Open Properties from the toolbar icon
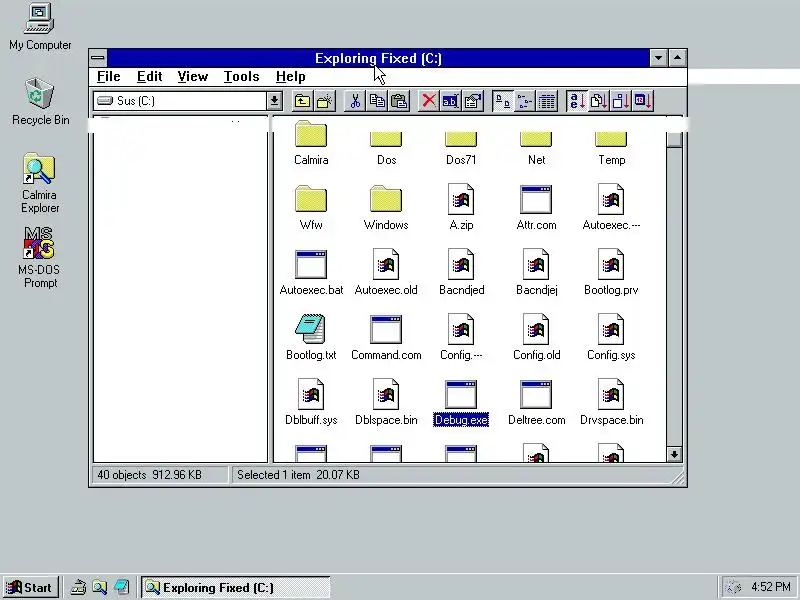Image resolution: width=800 pixels, height=600 pixels. pyautogui.click(x=473, y=101)
